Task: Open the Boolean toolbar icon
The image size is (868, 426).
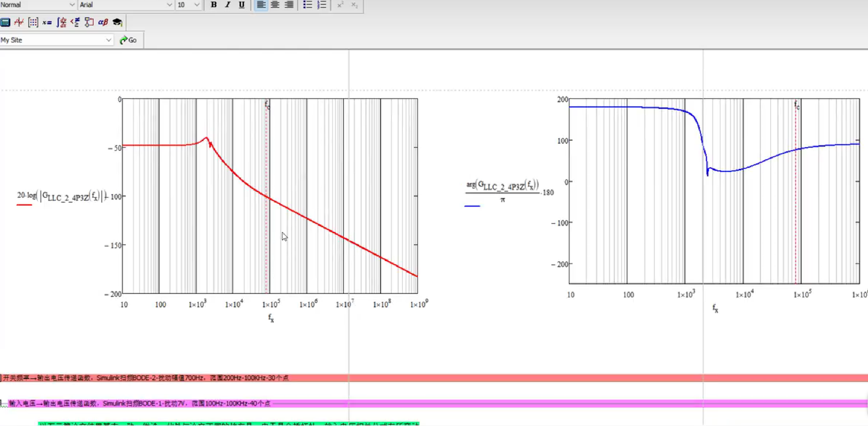Action: (75, 23)
